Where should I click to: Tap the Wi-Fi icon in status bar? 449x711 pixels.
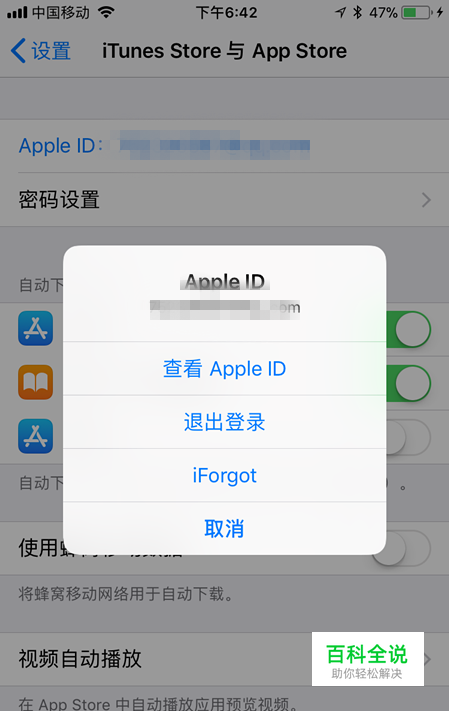[x=106, y=12]
